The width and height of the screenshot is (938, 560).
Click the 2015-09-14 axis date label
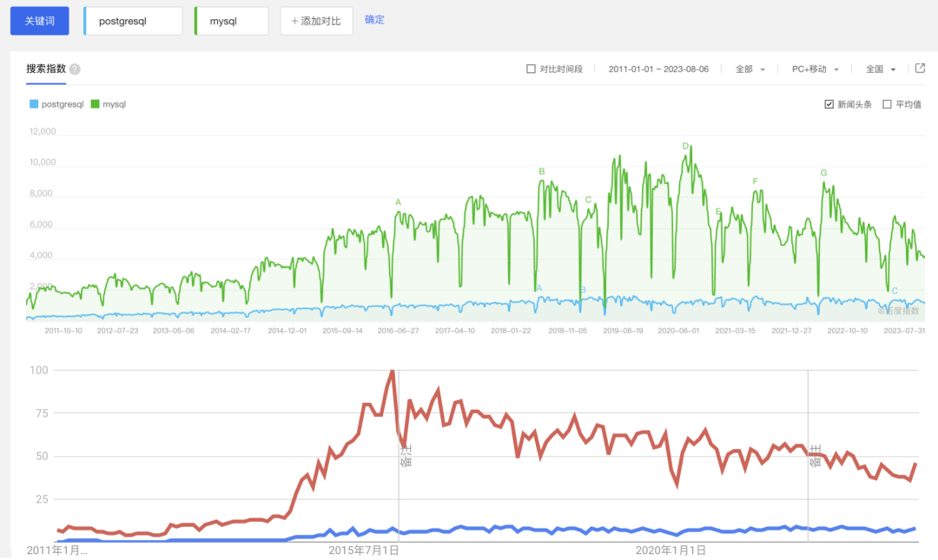pyautogui.click(x=342, y=330)
